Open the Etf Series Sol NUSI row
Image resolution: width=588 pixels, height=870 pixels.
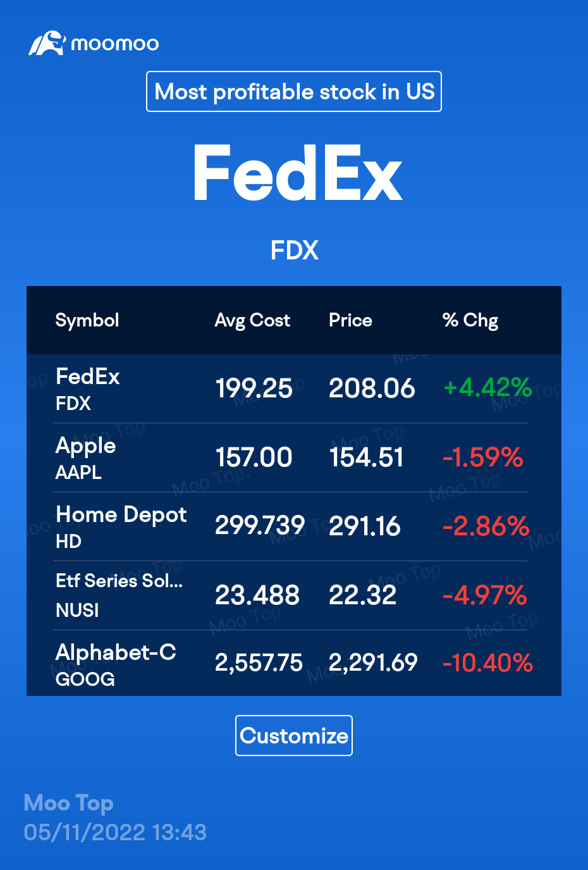[x=294, y=595]
